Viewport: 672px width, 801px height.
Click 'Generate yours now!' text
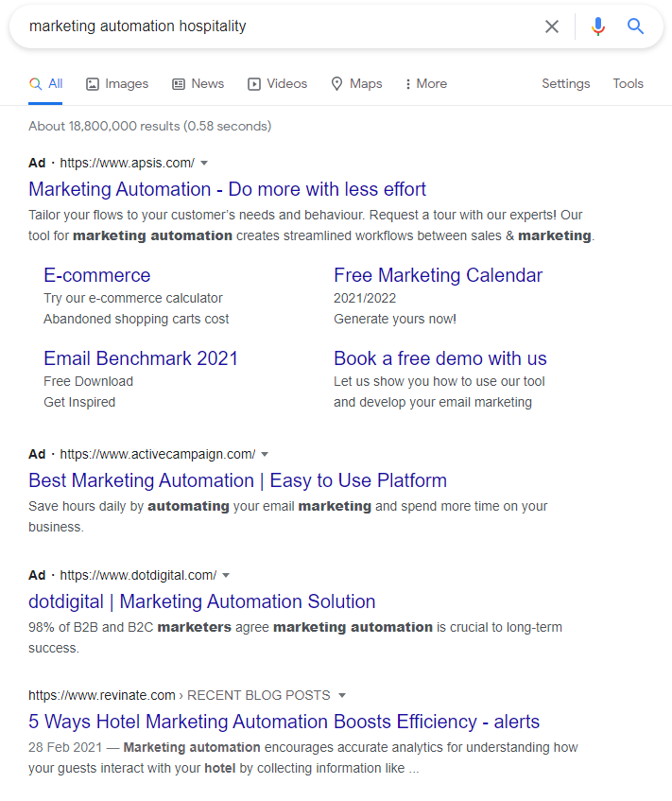click(x=395, y=320)
